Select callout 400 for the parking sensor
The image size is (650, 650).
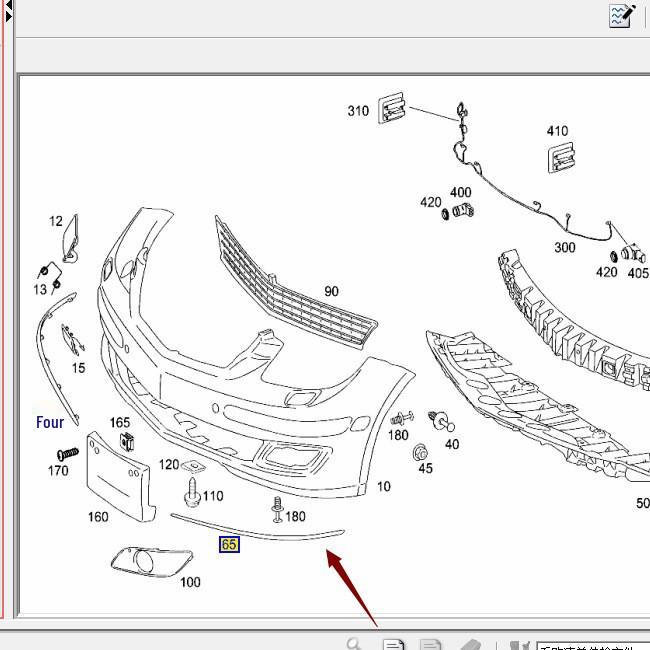click(x=461, y=192)
